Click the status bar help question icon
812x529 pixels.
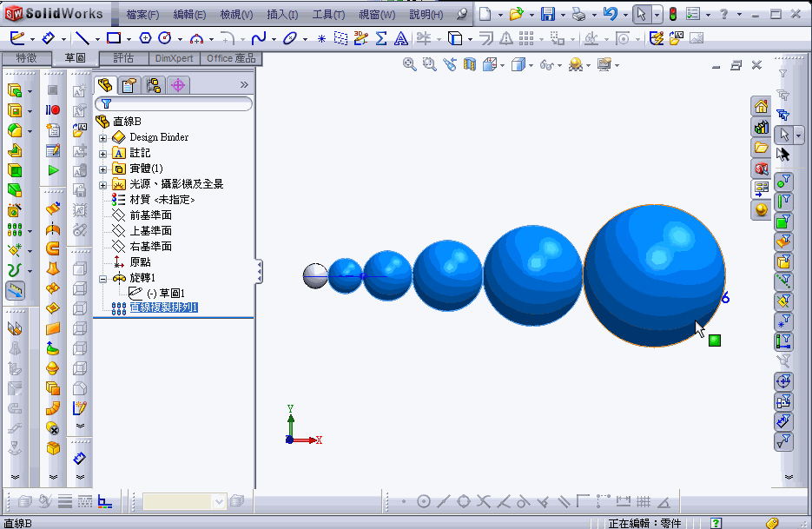[x=716, y=523]
